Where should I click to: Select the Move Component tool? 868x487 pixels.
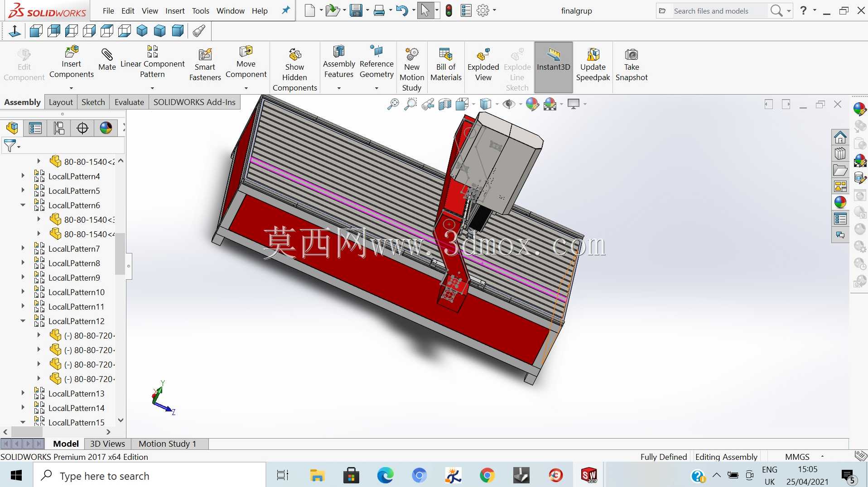pyautogui.click(x=246, y=62)
